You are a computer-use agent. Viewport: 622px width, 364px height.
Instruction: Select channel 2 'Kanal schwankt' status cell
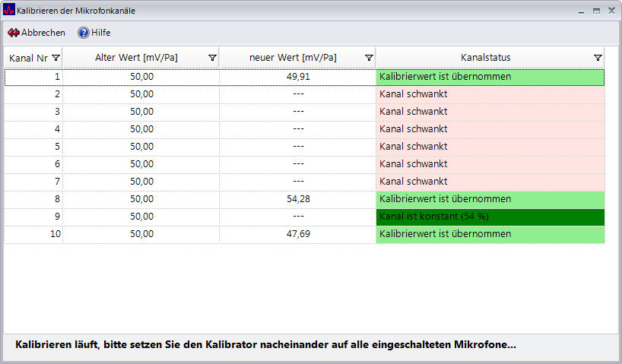(490, 94)
